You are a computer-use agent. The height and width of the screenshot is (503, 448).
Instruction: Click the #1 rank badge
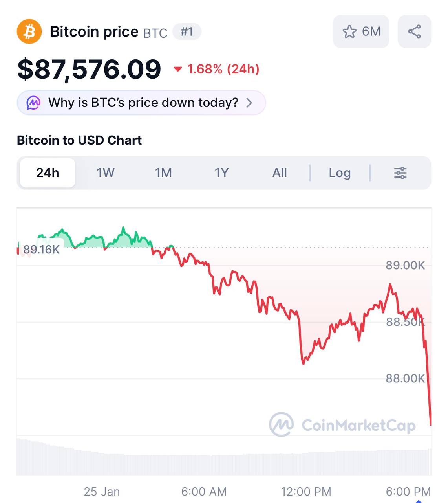click(x=187, y=31)
